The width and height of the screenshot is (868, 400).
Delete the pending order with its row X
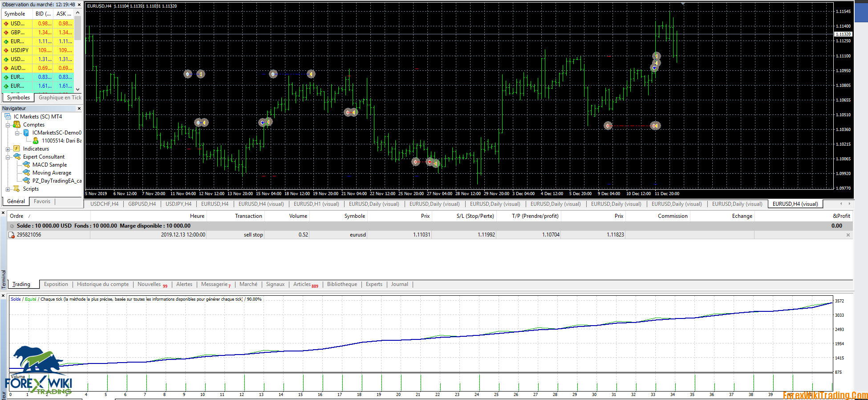[x=848, y=235]
